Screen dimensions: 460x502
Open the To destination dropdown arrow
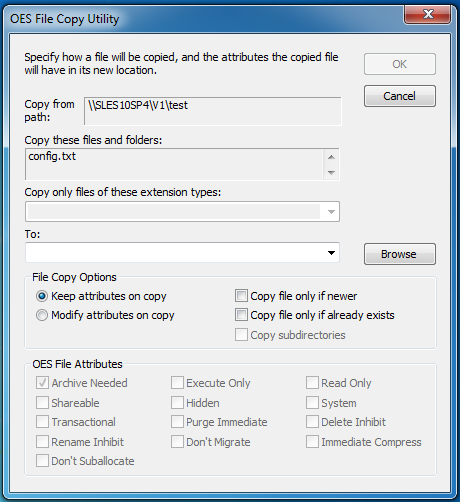[331, 253]
